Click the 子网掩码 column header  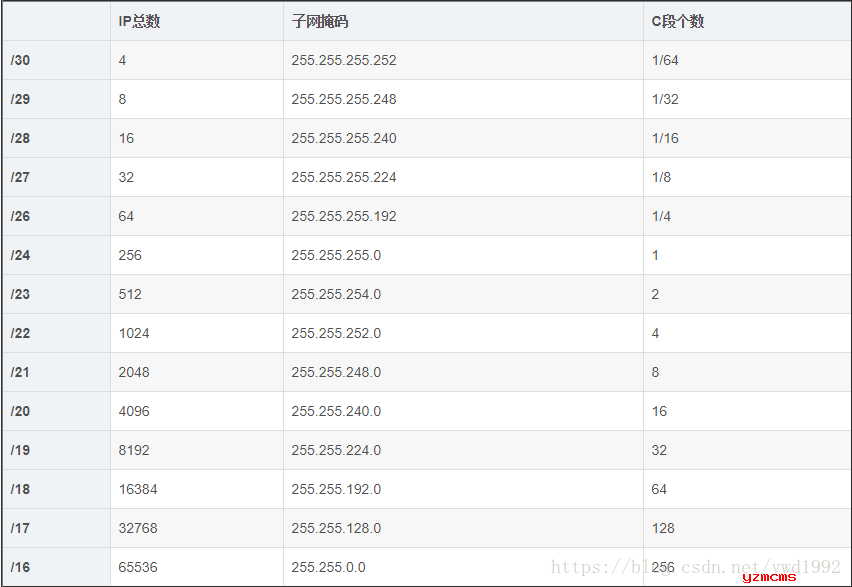point(320,21)
